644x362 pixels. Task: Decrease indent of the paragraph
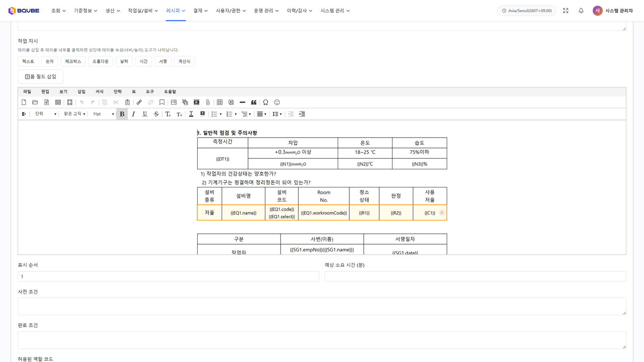tap(291, 114)
